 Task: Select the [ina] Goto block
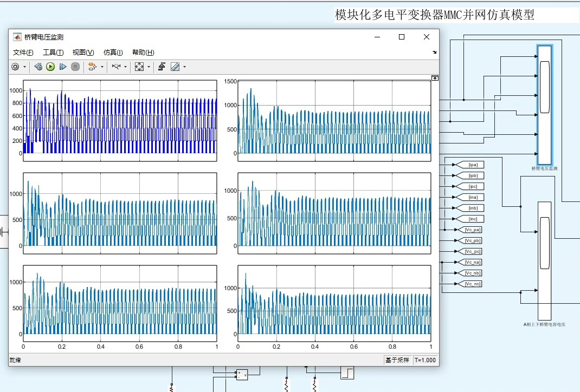pos(470,197)
